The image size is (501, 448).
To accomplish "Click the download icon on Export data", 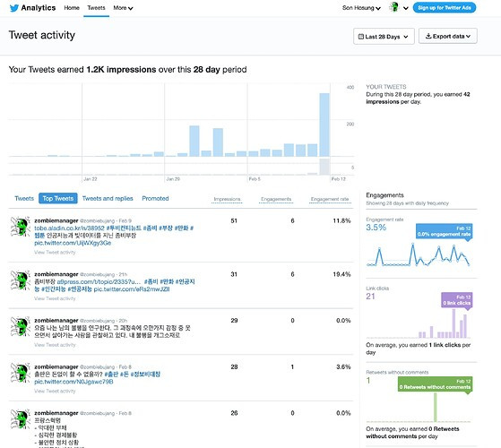I will click(x=428, y=36).
